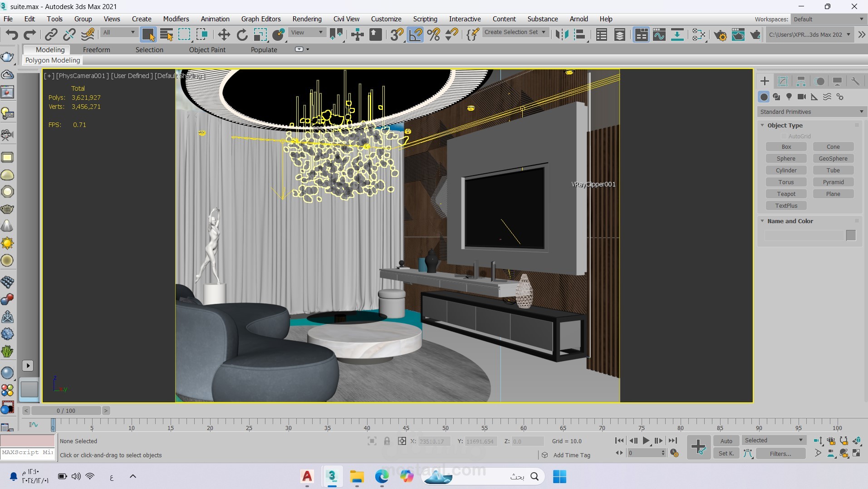This screenshot has height=489, width=868.
Task: Toggle the Angle Snap button
Action: coord(416,34)
